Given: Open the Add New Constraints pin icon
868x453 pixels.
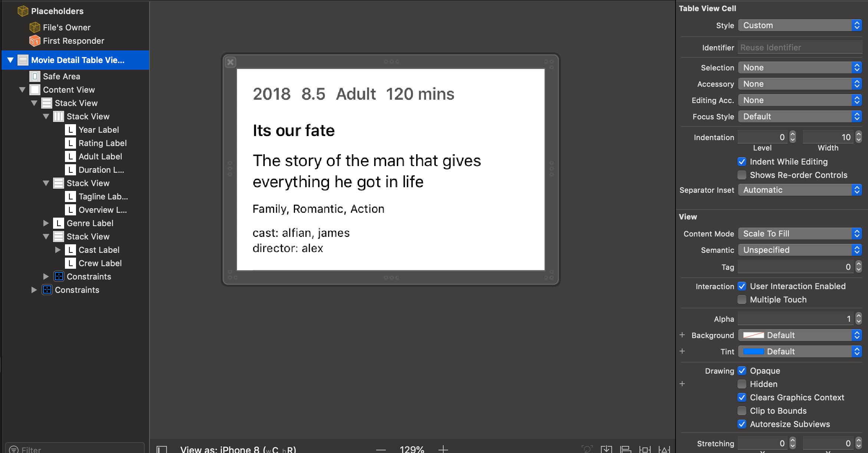Looking at the screenshot, I should (645, 449).
